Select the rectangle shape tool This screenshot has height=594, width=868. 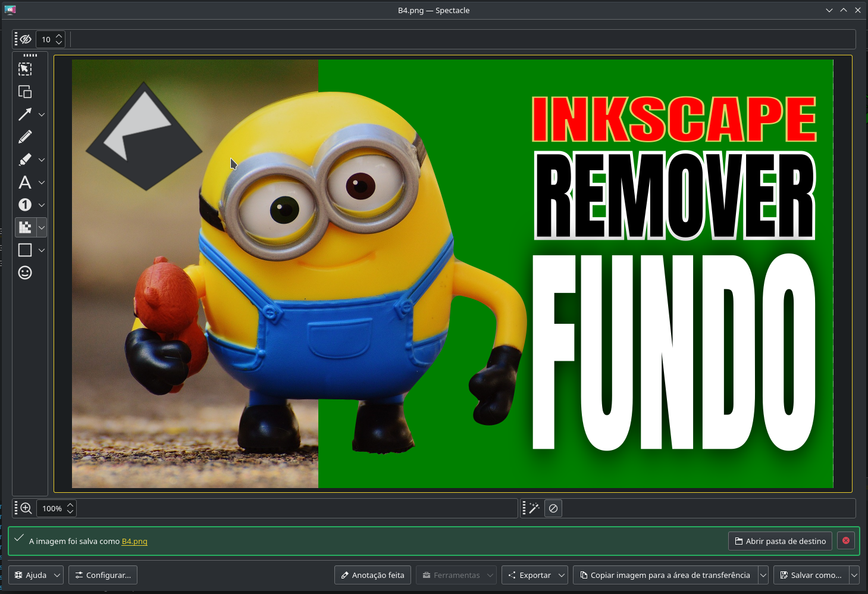pos(25,250)
